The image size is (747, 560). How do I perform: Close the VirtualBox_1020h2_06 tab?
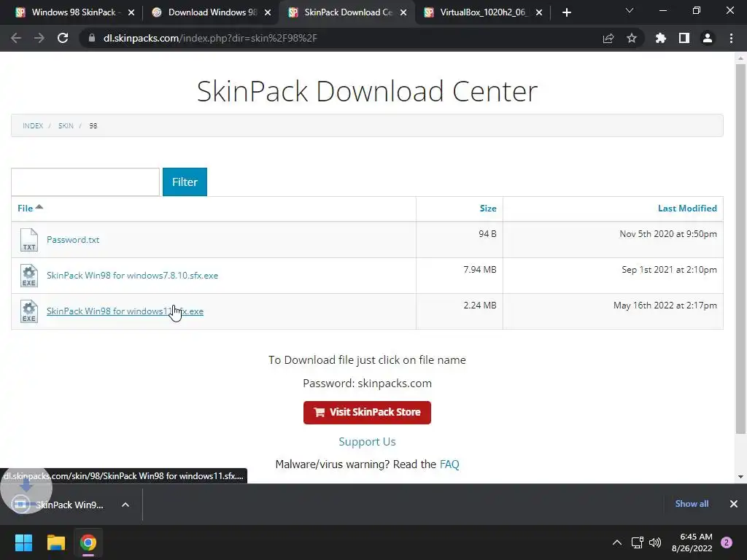point(539,12)
